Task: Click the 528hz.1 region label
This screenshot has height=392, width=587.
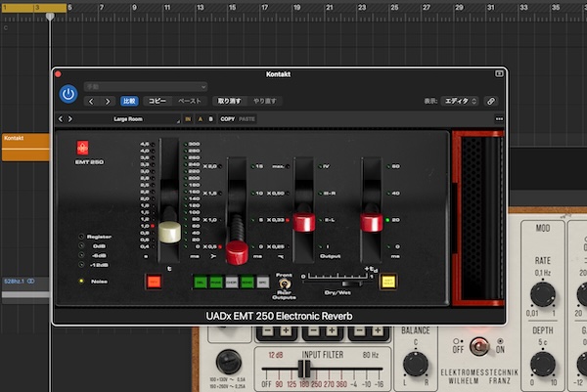Action: pyautogui.click(x=15, y=281)
